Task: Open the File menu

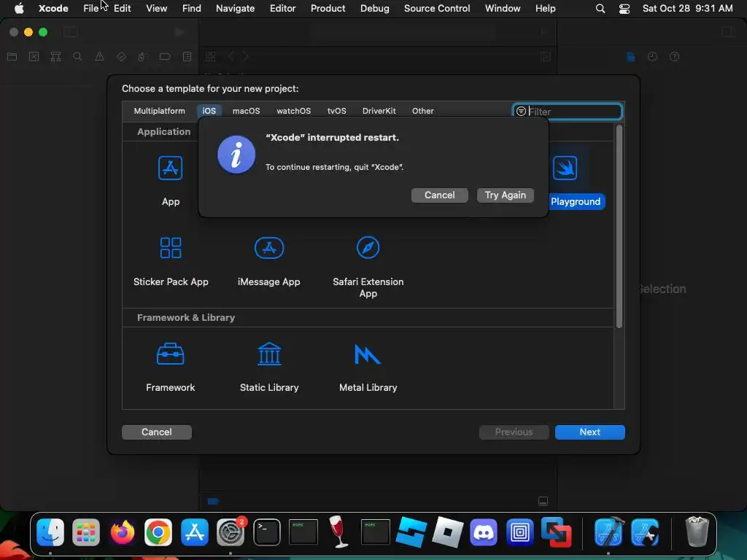Action: pyautogui.click(x=90, y=9)
